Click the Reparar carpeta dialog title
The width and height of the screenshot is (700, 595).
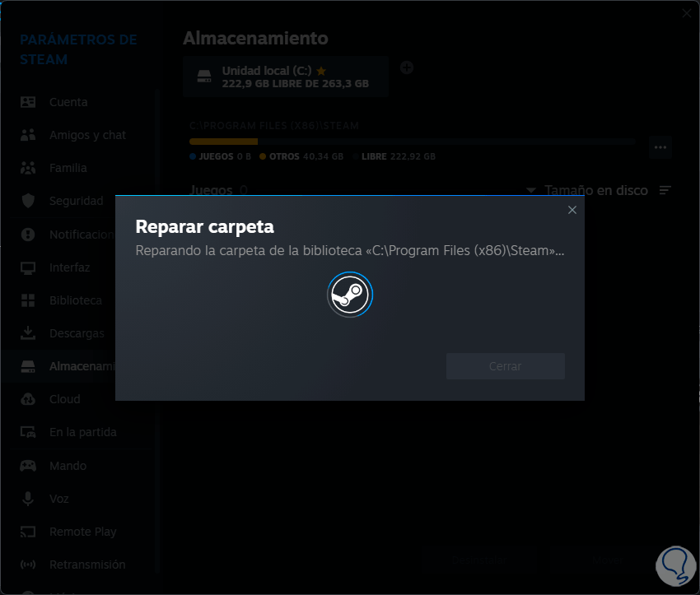(204, 226)
